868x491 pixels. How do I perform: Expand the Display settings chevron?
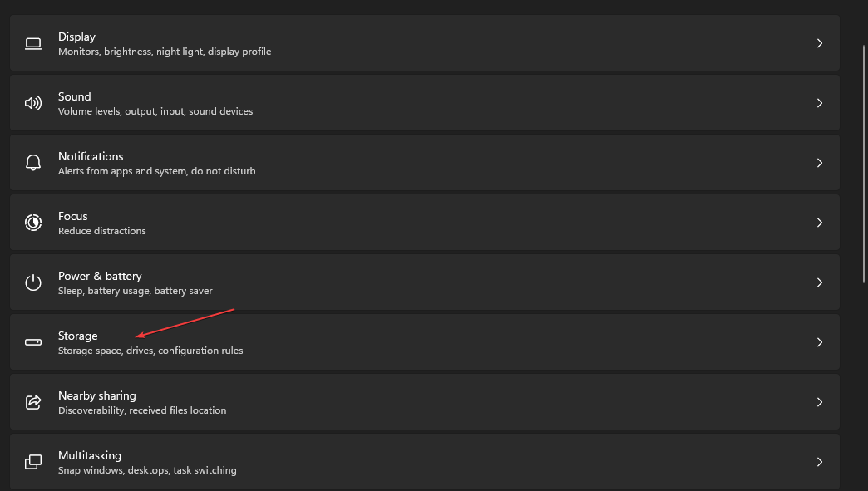tap(820, 42)
